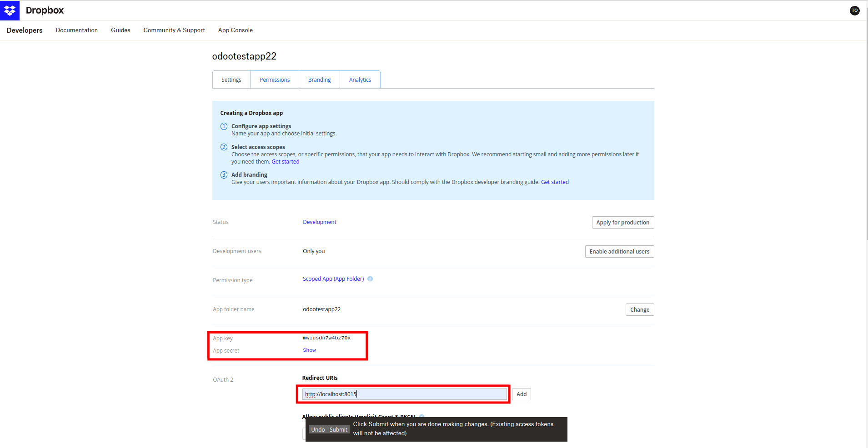Click Apply for production button

point(623,223)
